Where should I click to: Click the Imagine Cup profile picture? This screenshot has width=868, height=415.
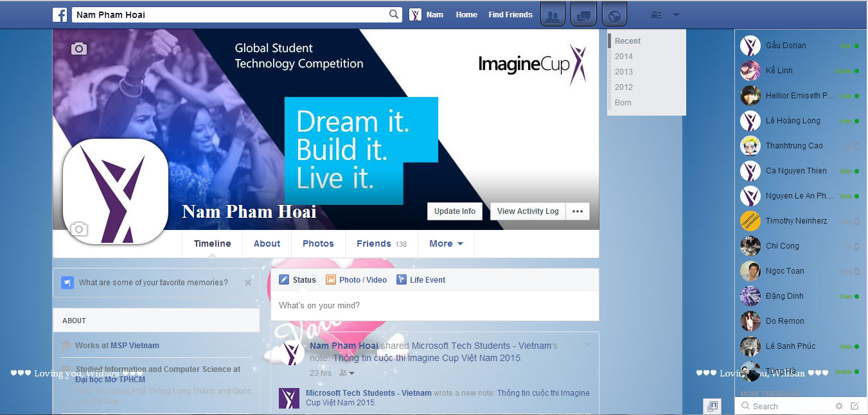[x=116, y=191]
